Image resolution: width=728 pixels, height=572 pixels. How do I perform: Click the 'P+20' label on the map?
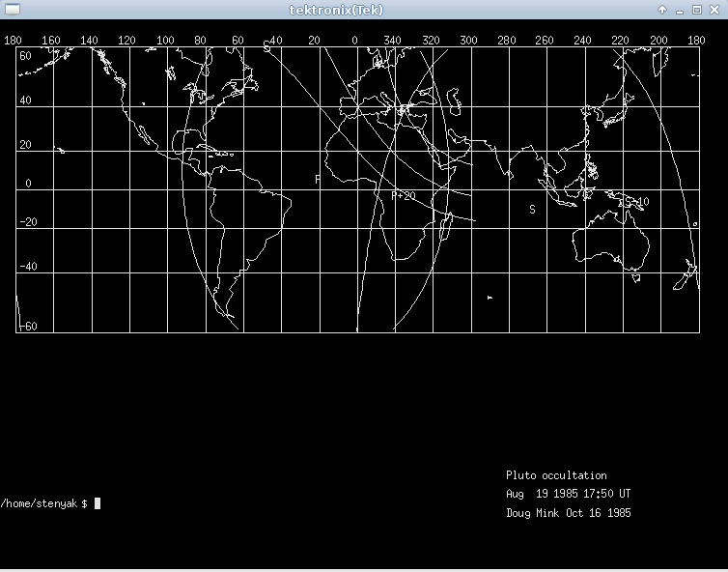[404, 196]
